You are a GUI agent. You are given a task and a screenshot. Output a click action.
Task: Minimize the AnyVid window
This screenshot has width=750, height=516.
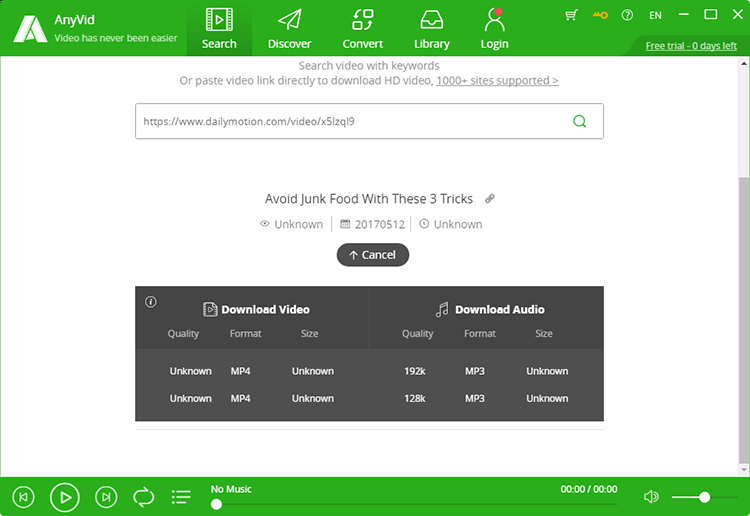[684, 15]
